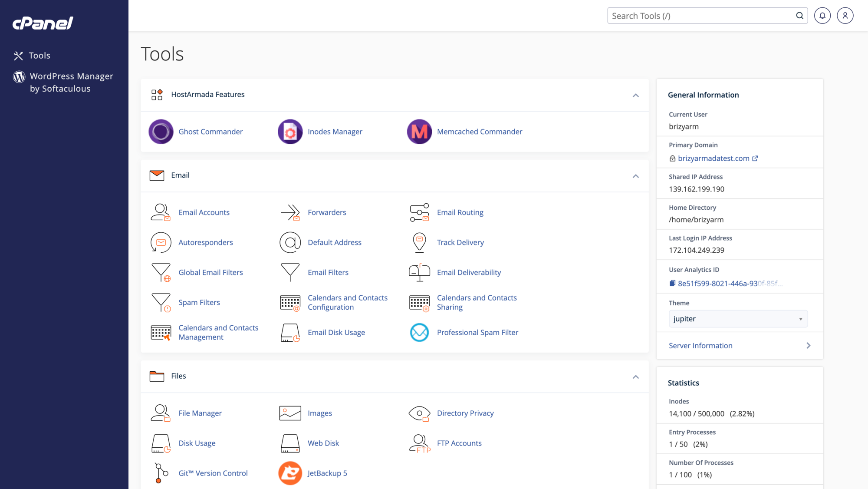Viewport: 868px width, 489px height.
Task: Collapse the HostArmada Features section
Action: (635, 95)
